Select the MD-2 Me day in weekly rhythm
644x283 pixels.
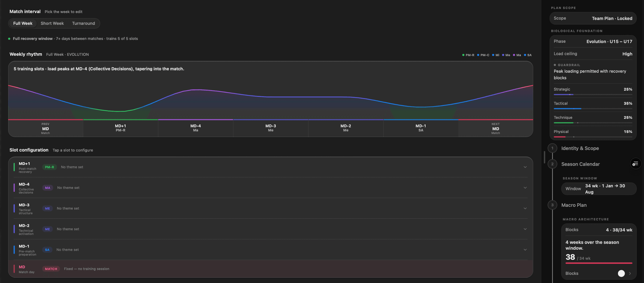pos(346,128)
